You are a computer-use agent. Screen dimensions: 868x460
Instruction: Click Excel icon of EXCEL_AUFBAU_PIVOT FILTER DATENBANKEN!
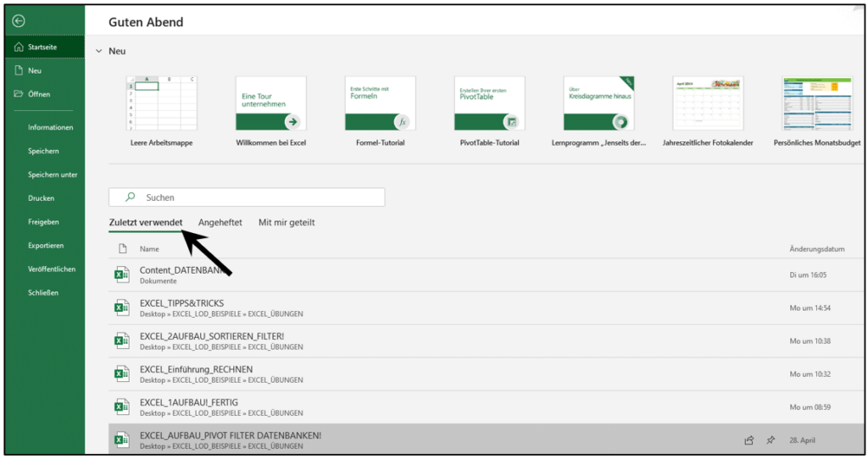click(x=122, y=440)
